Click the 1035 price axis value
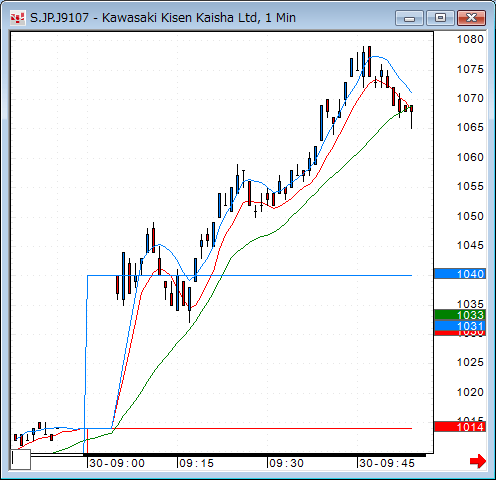The width and height of the screenshot is (496, 480). click(470, 304)
